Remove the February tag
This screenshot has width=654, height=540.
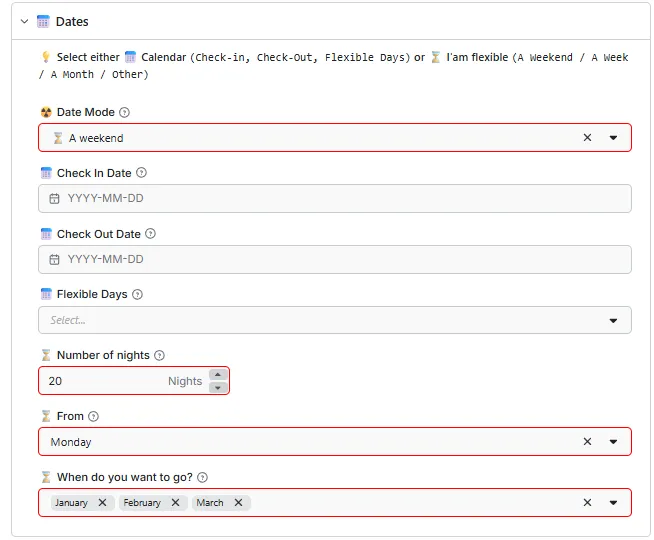click(175, 503)
